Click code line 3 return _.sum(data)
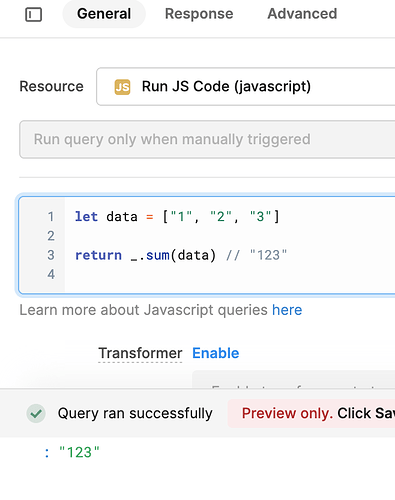395x500 pixels. tap(181, 255)
